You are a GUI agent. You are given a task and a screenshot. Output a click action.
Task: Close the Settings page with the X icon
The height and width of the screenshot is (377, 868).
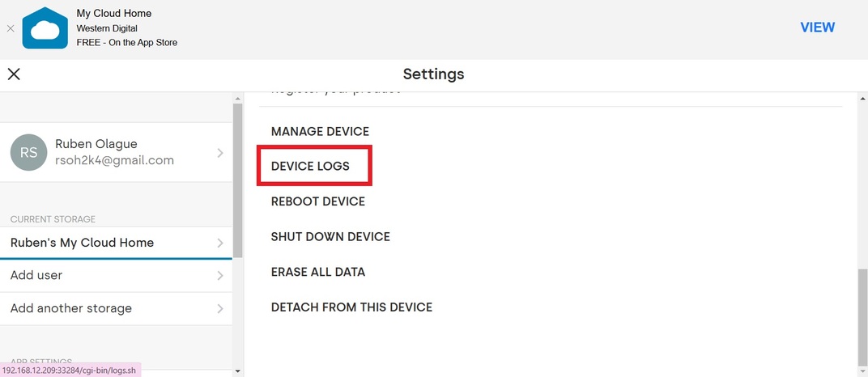tap(14, 74)
